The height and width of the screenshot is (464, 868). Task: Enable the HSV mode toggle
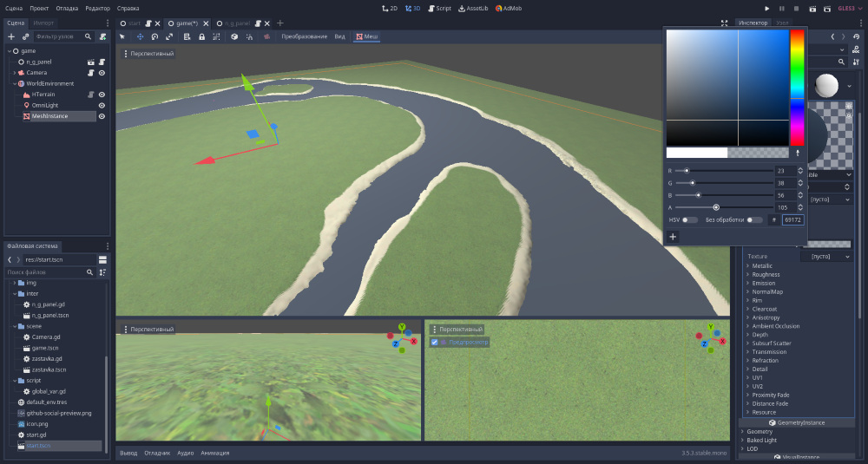689,220
